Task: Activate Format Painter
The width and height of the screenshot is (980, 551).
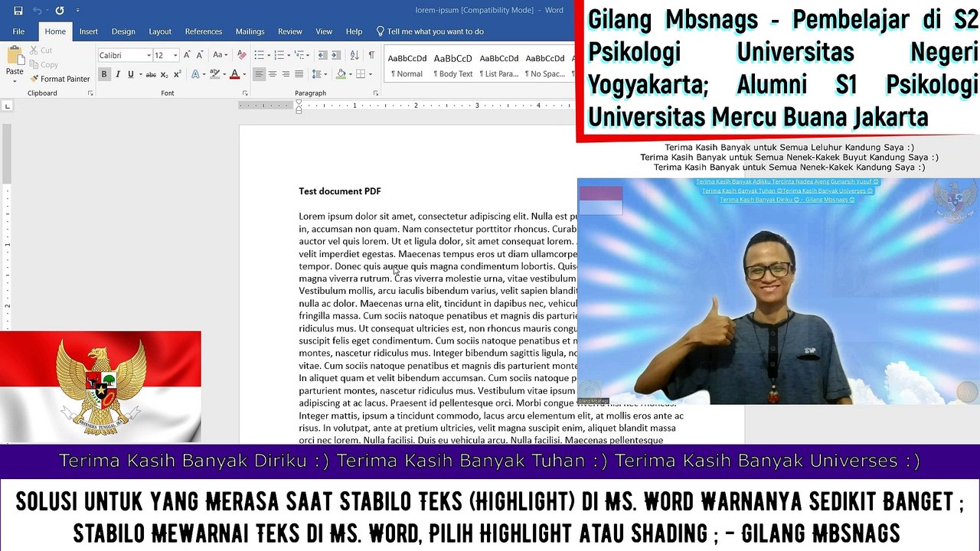Action: click(x=60, y=79)
